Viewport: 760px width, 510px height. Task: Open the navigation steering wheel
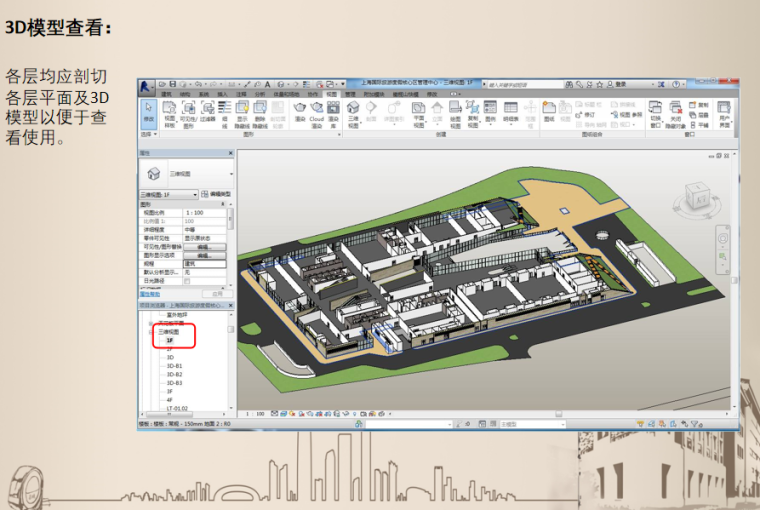pyautogui.click(x=722, y=238)
